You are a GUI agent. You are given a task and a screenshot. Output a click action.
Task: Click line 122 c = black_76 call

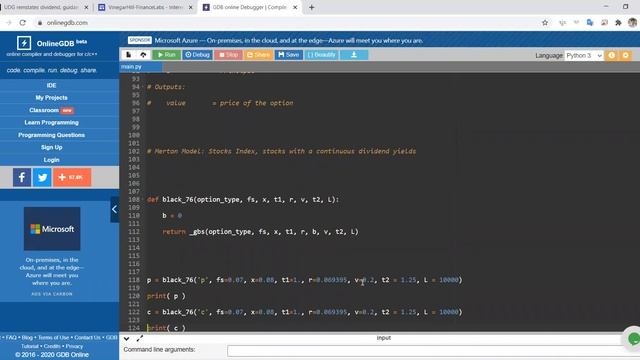[x=304, y=312]
